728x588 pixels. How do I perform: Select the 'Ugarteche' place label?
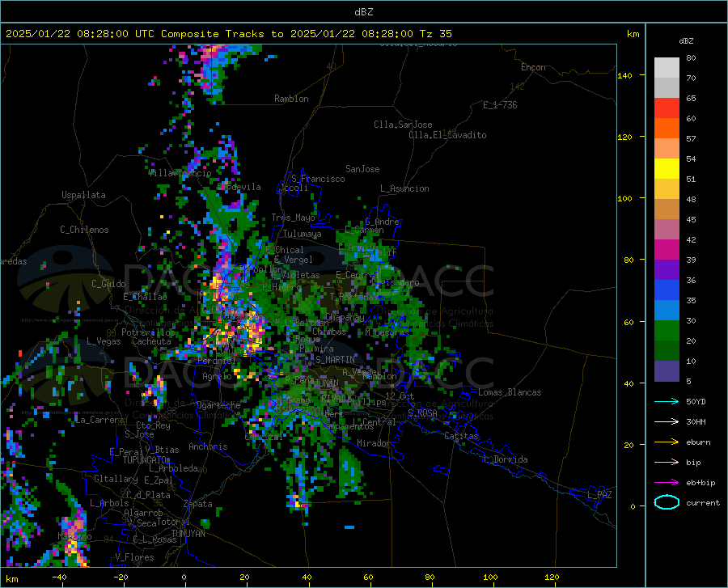point(218,405)
